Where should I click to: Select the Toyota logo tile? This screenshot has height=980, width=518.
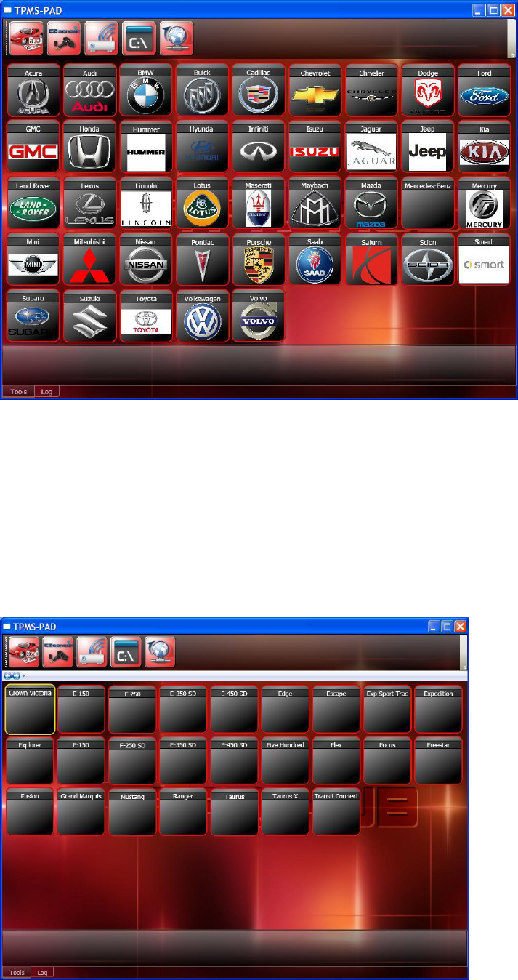tap(146, 316)
